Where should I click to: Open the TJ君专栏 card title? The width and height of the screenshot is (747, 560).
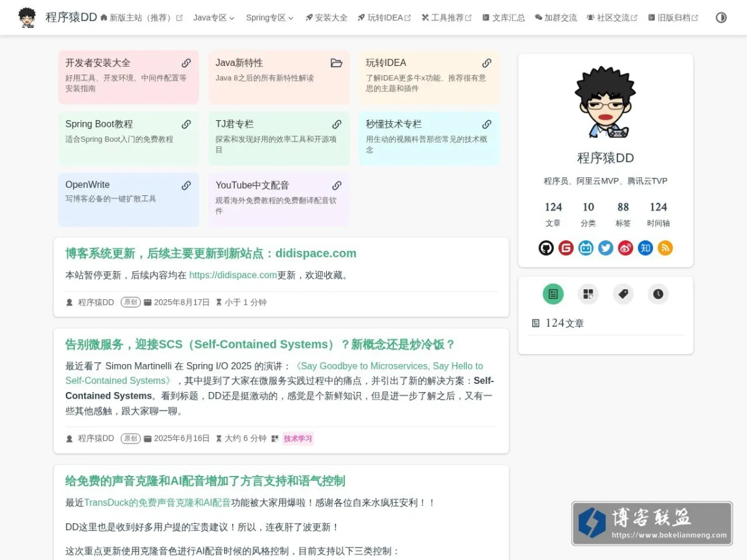[235, 124]
